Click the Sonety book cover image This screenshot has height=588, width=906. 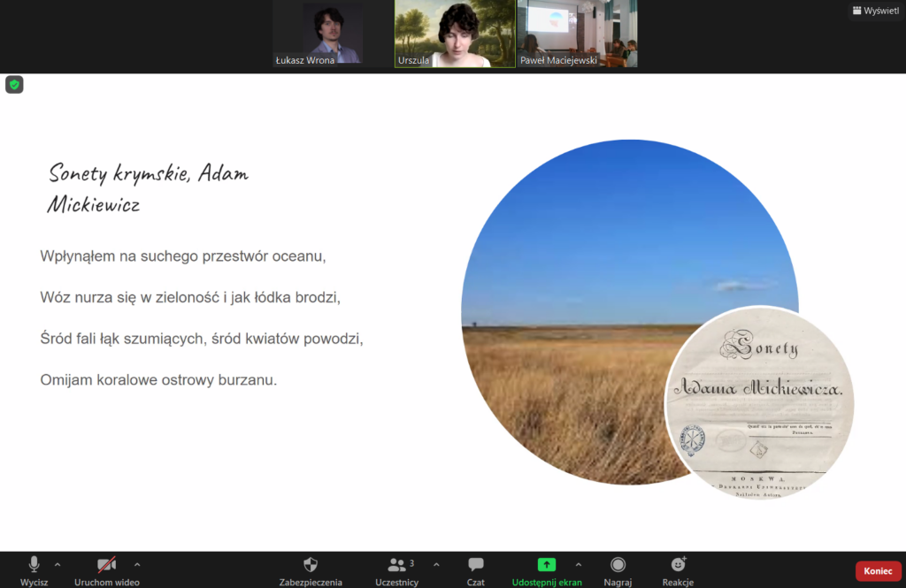click(x=758, y=401)
